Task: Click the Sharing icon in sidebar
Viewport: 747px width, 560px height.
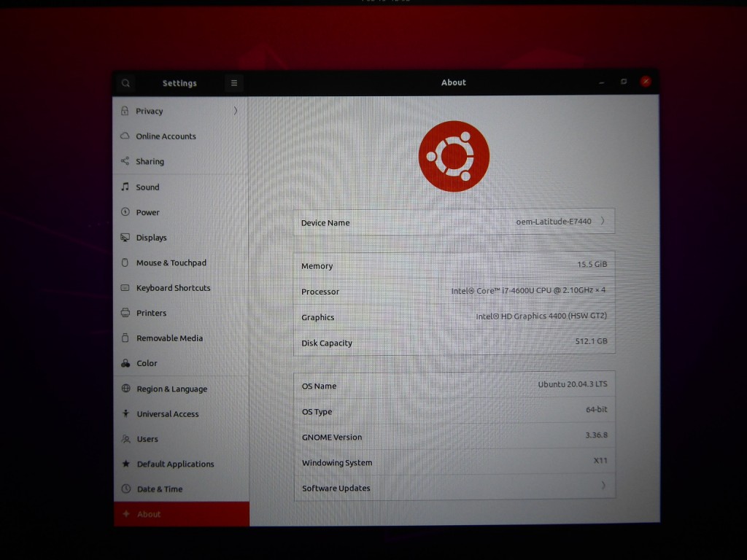Action: pyautogui.click(x=125, y=161)
